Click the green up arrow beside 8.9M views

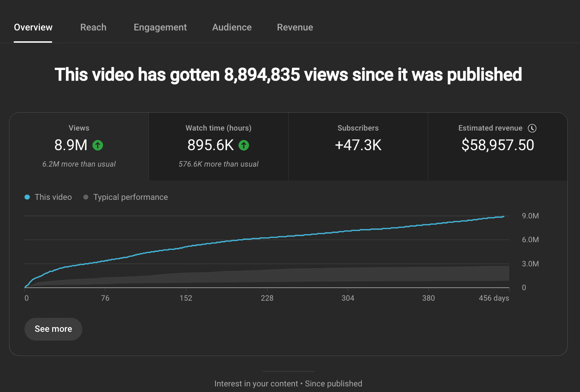[x=98, y=145]
